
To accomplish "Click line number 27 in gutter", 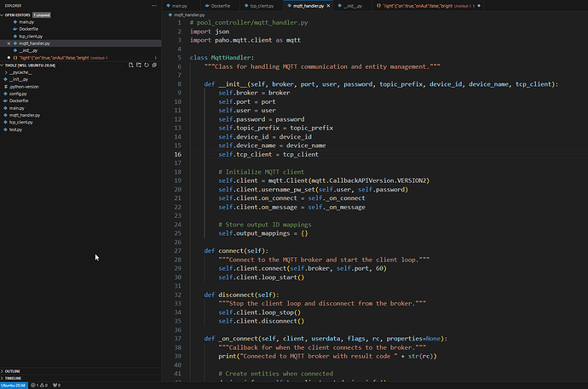I will coord(178,251).
